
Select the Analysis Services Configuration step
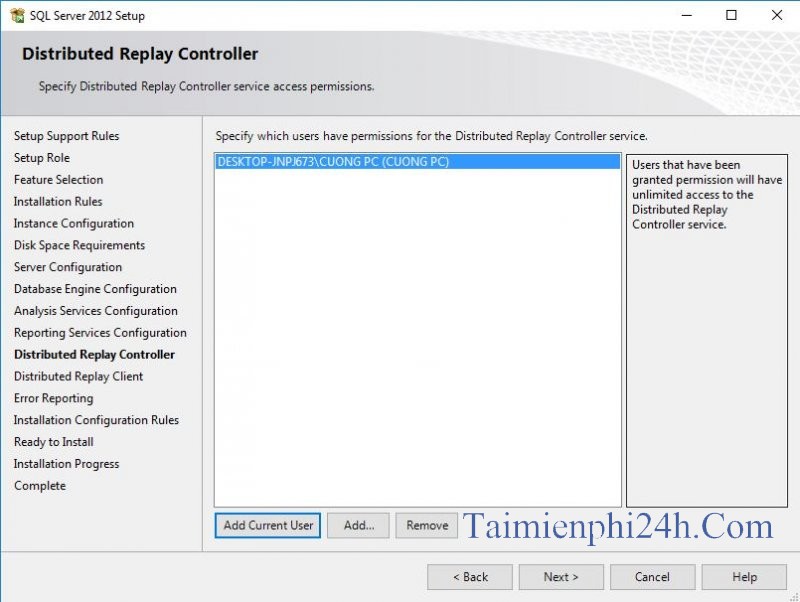click(96, 311)
